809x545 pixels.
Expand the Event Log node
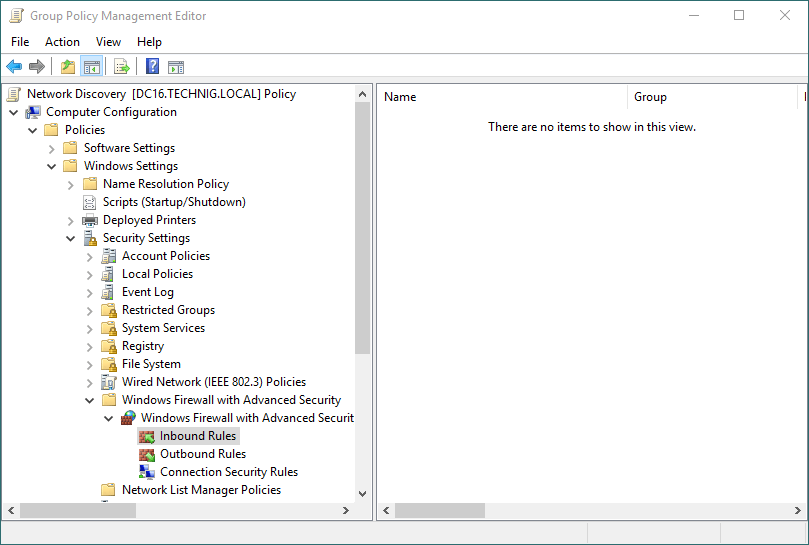coord(89,293)
